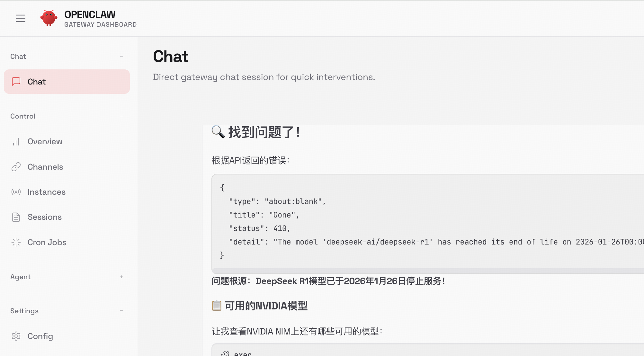Click the Overview bar chart icon

(x=16, y=142)
